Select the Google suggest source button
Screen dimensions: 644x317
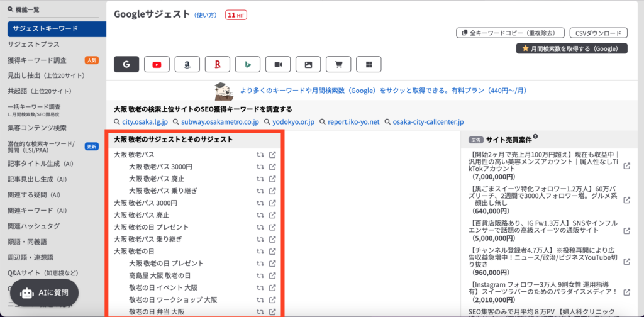pos(126,64)
